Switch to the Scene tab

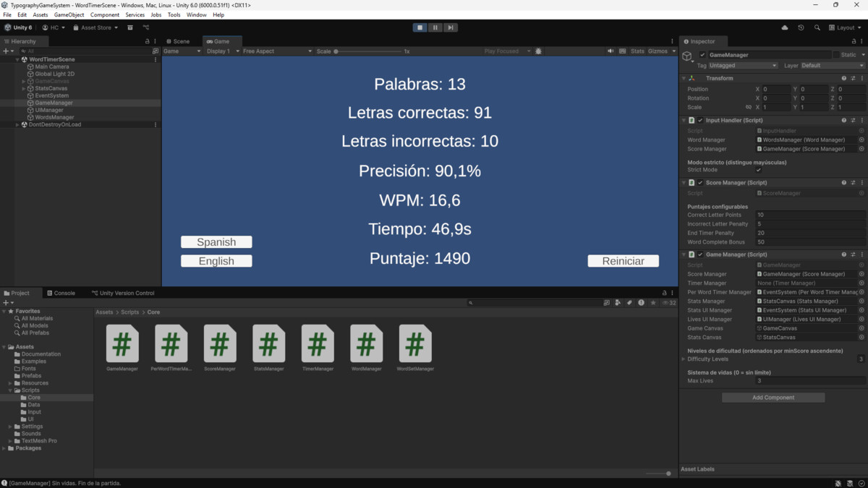(178, 41)
